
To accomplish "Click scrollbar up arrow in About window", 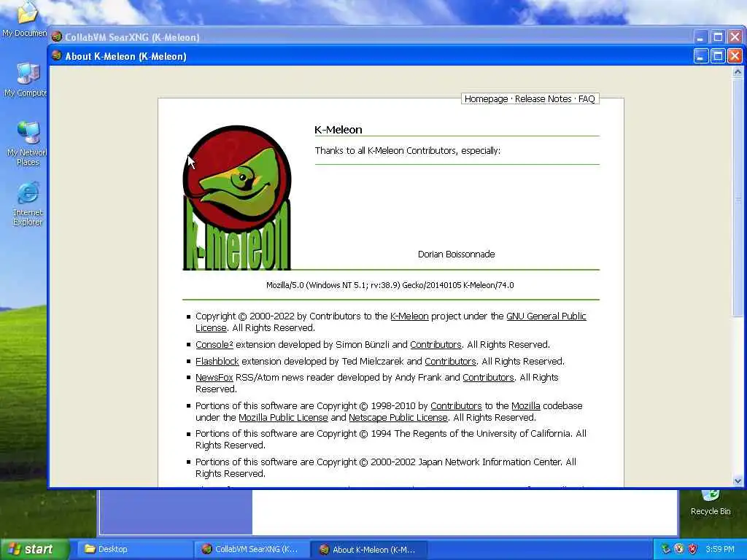I will click(738, 72).
